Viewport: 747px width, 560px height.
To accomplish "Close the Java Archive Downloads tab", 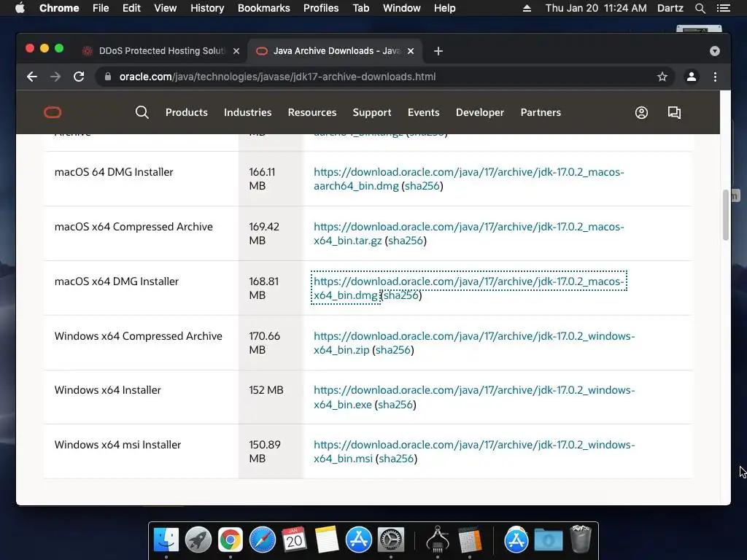I will pos(411,51).
